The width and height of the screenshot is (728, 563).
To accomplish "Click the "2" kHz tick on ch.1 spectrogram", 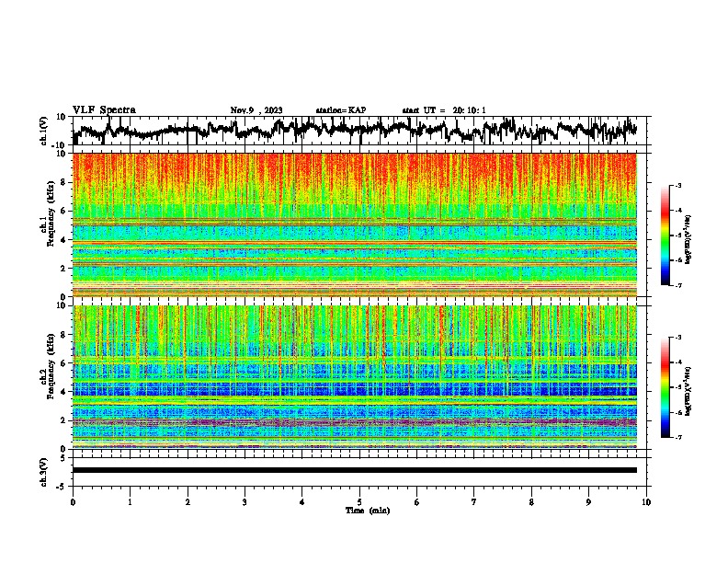I will tap(64, 268).
